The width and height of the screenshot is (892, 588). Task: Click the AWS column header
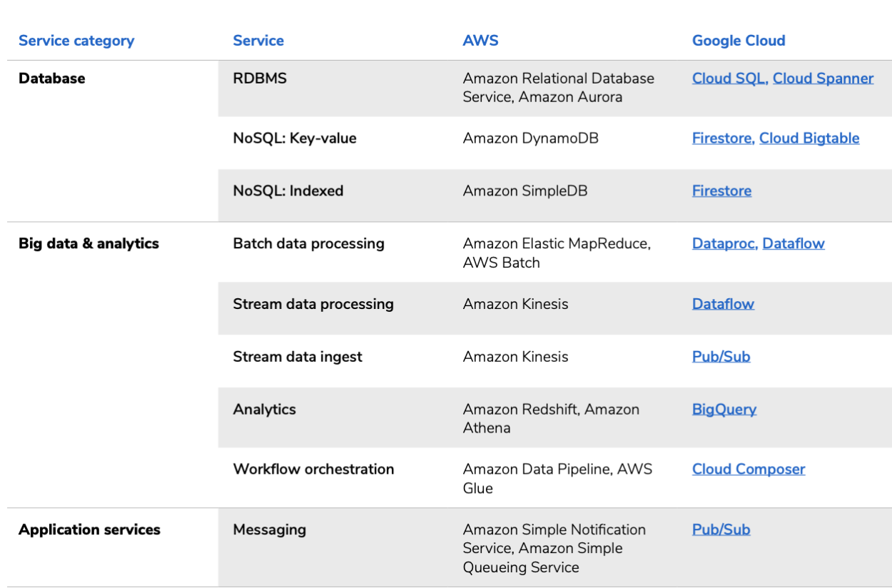pos(480,41)
